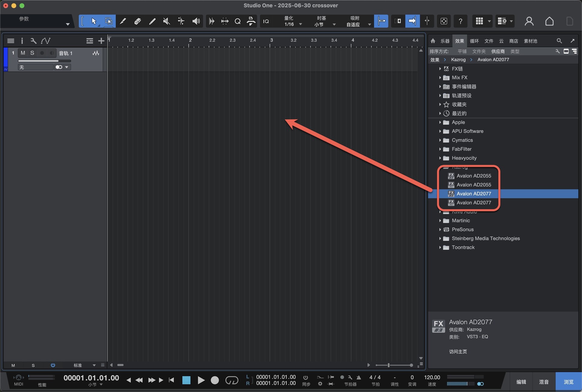Switch to the 商店 browser tab
Screen dimensions: 582x392
(x=513, y=41)
